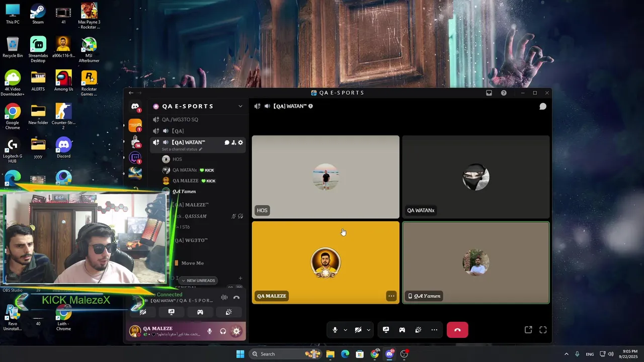Show chat for the voice channel
This screenshot has width=644, height=362.
pyautogui.click(x=543, y=107)
